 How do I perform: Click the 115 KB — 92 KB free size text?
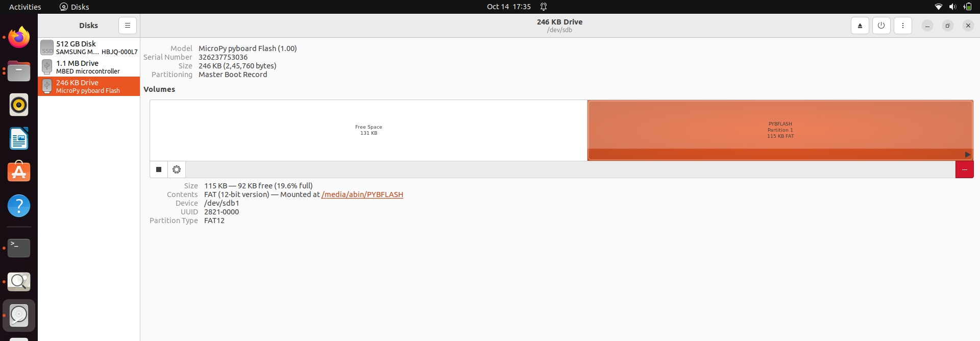(258, 186)
